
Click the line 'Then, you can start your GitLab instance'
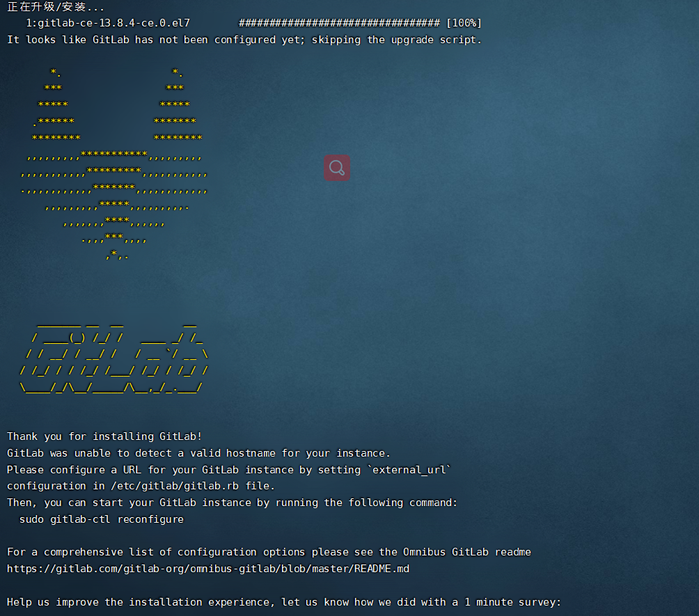233,503
